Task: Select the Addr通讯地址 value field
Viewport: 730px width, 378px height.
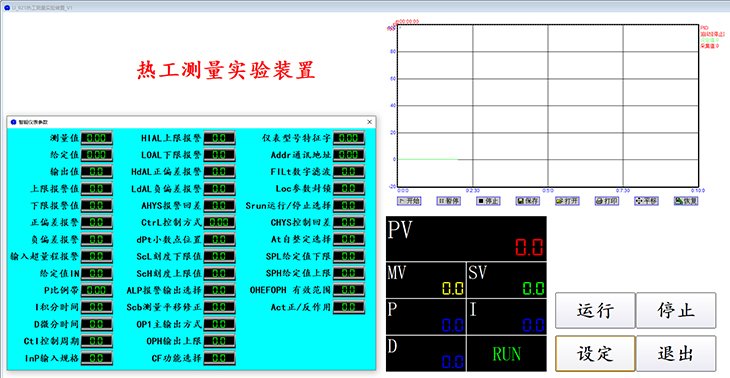Action: coord(349,155)
